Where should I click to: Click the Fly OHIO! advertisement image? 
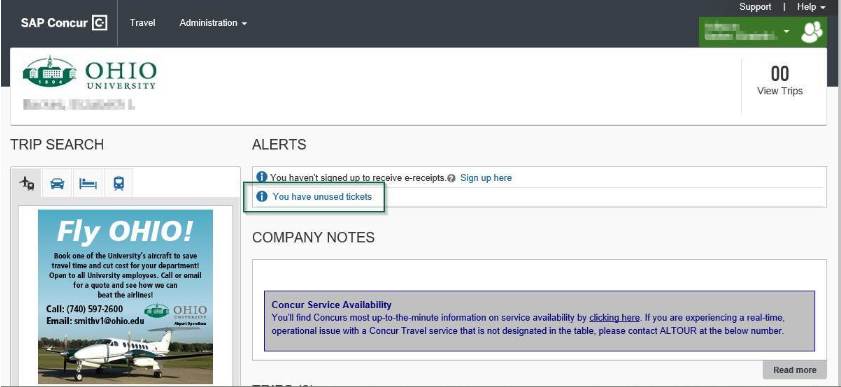126,296
